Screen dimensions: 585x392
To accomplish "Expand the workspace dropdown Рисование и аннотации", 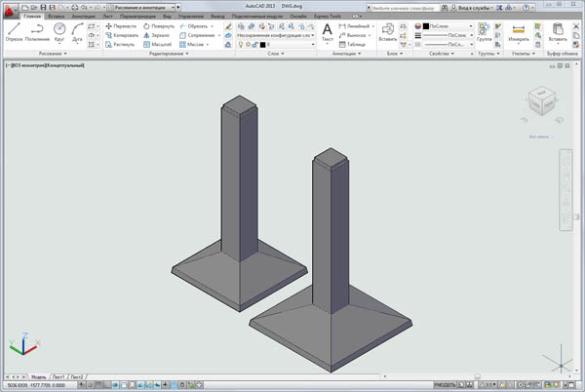I will pyautogui.click(x=142, y=7).
